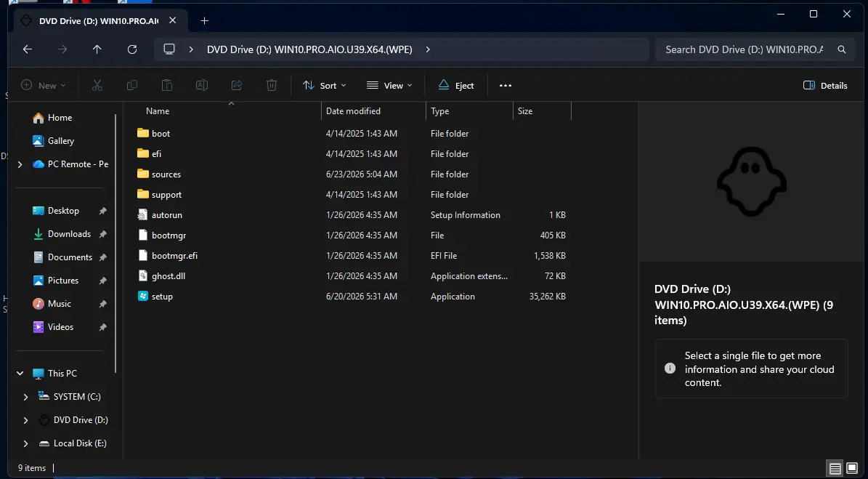Select the DVD Drive (D:) tab

coord(99,21)
